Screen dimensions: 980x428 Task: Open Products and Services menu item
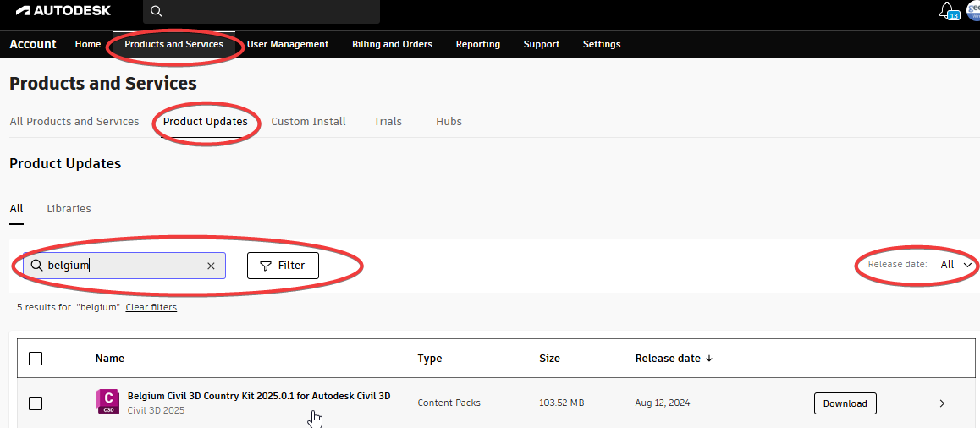point(173,44)
